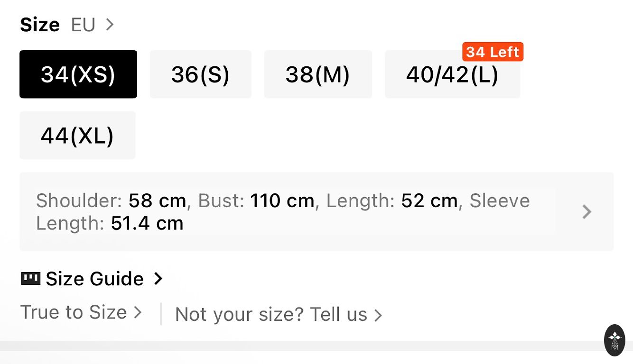The height and width of the screenshot is (364, 633).
Task: Click the Sleeve Length 51.4 cm text
Action: click(110, 223)
